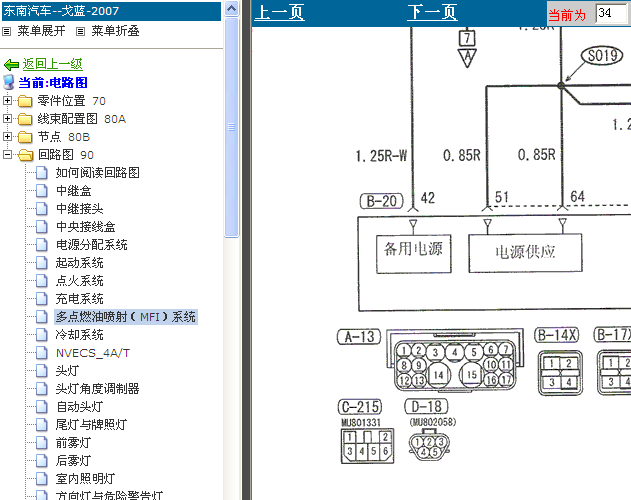Open the 中继接头 entry
Image resolution: width=631 pixels, height=500 pixels.
80,209
